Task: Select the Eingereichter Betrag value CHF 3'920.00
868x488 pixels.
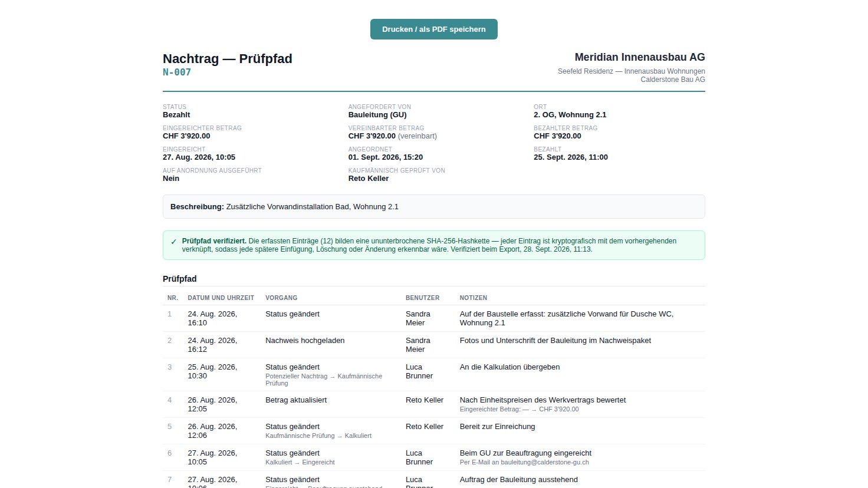Action: (x=186, y=136)
